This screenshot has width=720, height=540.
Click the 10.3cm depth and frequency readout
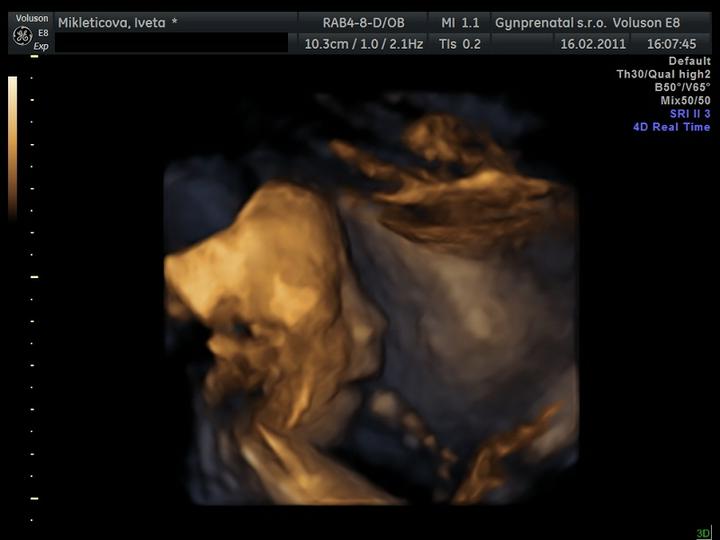(363, 44)
